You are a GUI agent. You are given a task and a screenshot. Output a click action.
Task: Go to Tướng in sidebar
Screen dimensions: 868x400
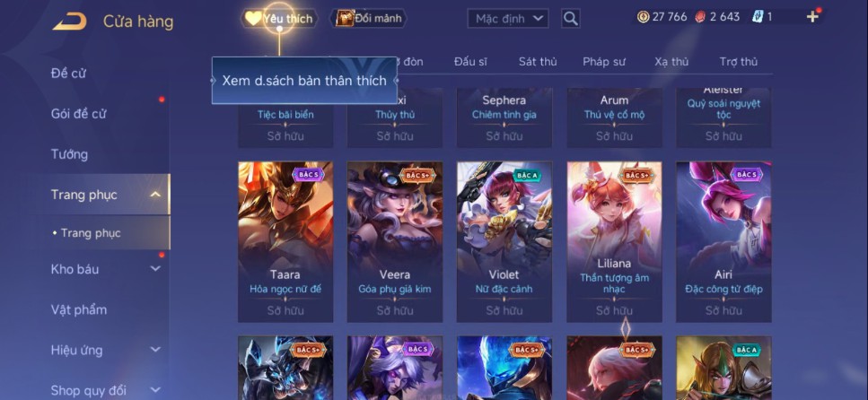[x=69, y=154]
